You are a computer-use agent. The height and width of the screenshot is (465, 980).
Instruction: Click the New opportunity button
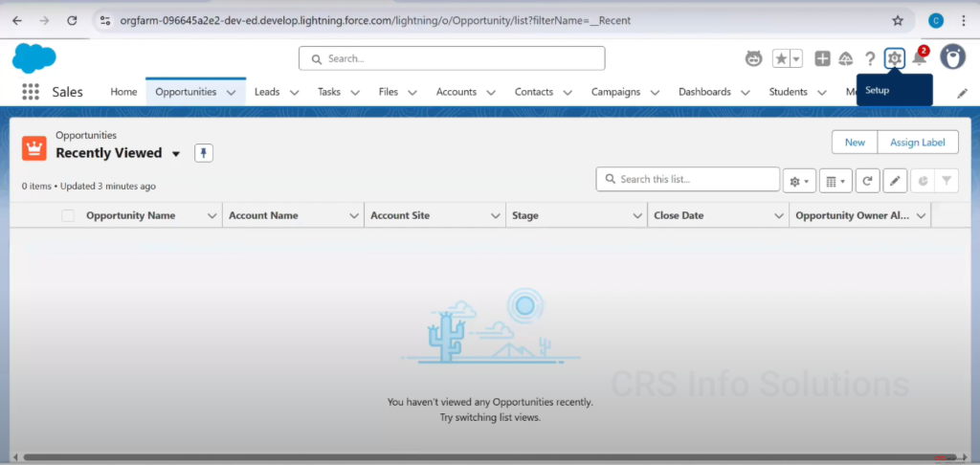point(854,143)
